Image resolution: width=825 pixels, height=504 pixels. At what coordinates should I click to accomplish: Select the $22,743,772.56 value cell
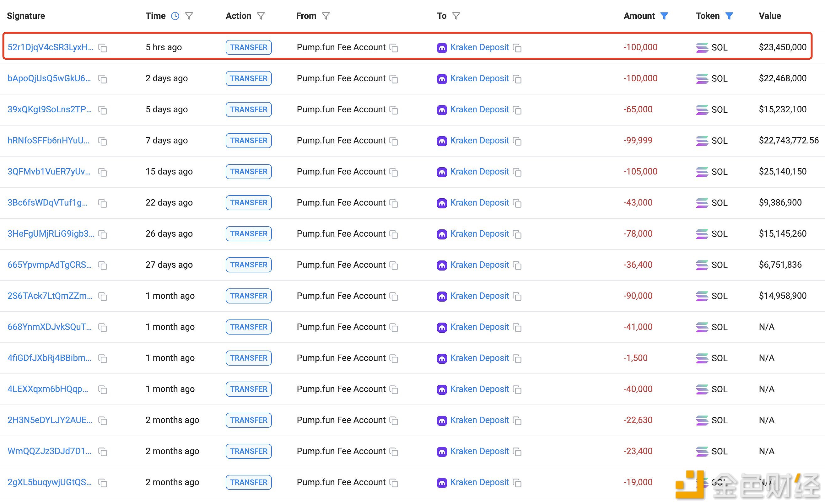pyautogui.click(x=789, y=141)
